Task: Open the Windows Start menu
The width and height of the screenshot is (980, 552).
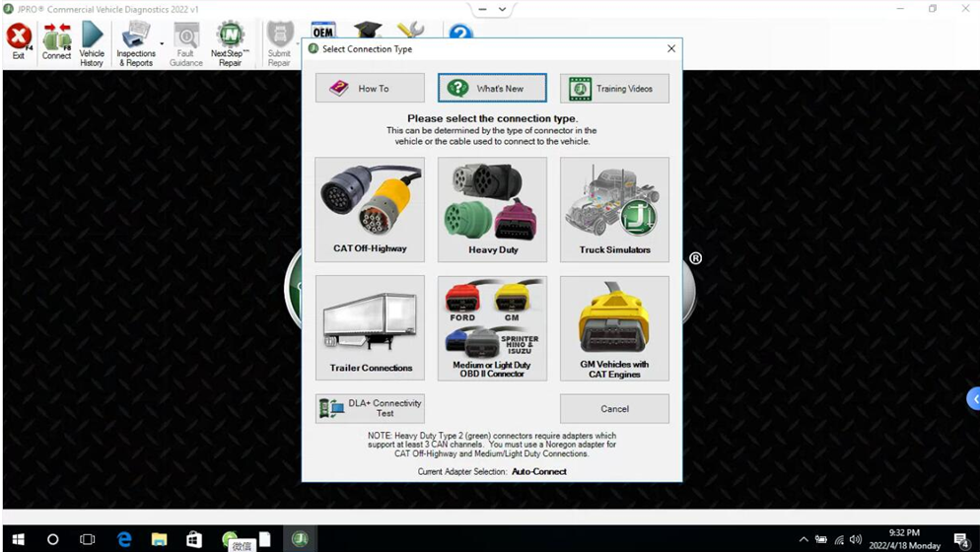Action: click(18, 539)
